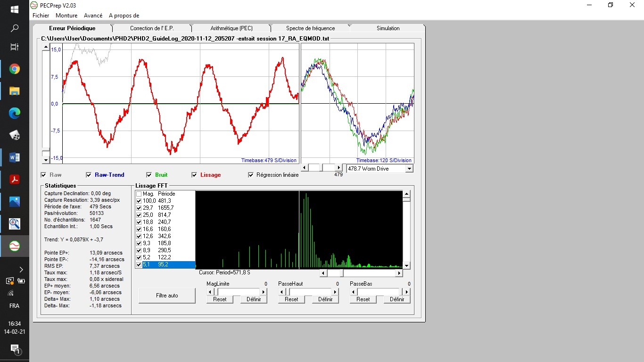Switch to the Correction de l'E.P. tab
This screenshot has width=644, height=362.
[152, 28]
